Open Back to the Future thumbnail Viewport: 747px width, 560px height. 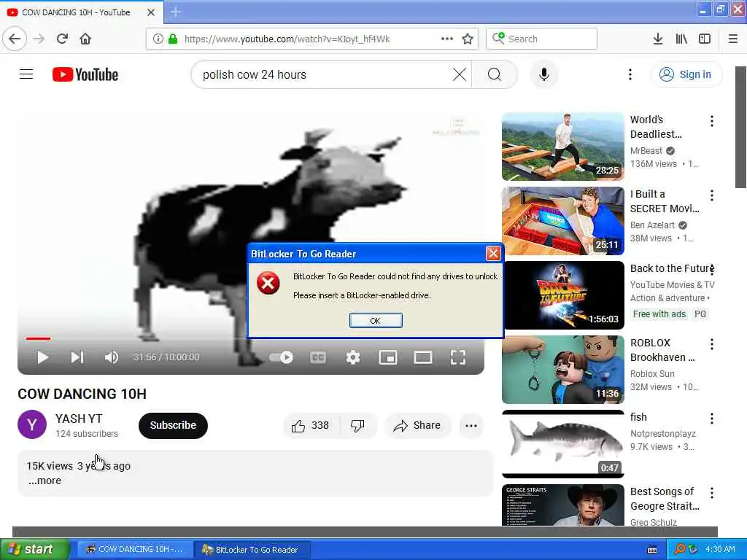point(562,295)
